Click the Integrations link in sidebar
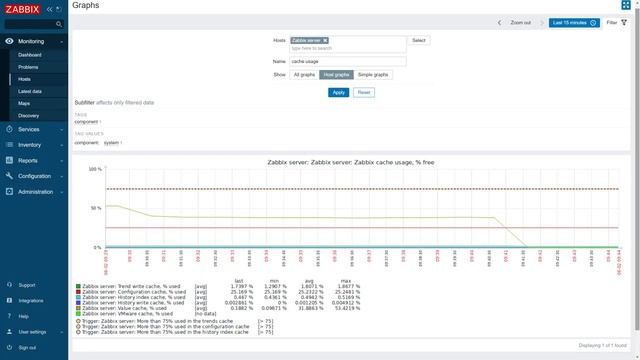 pyautogui.click(x=31, y=300)
